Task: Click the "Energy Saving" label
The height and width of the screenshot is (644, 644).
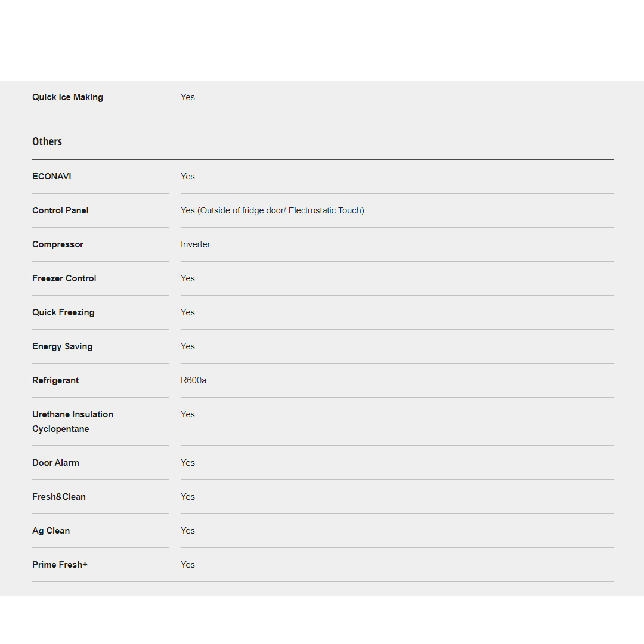Action: (x=62, y=346)
